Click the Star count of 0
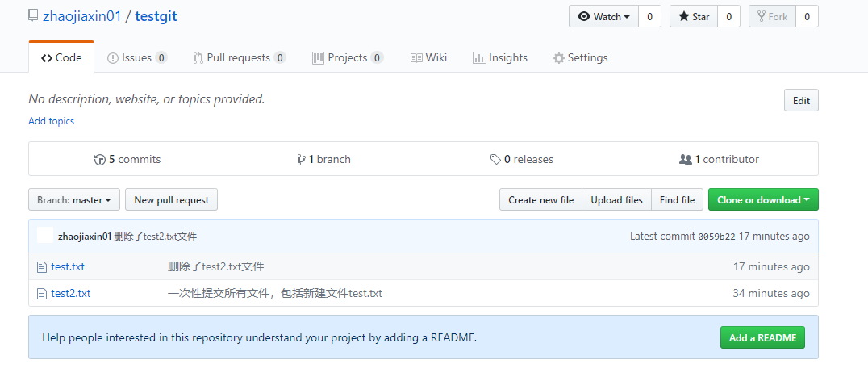 click(x=729, y=17)
